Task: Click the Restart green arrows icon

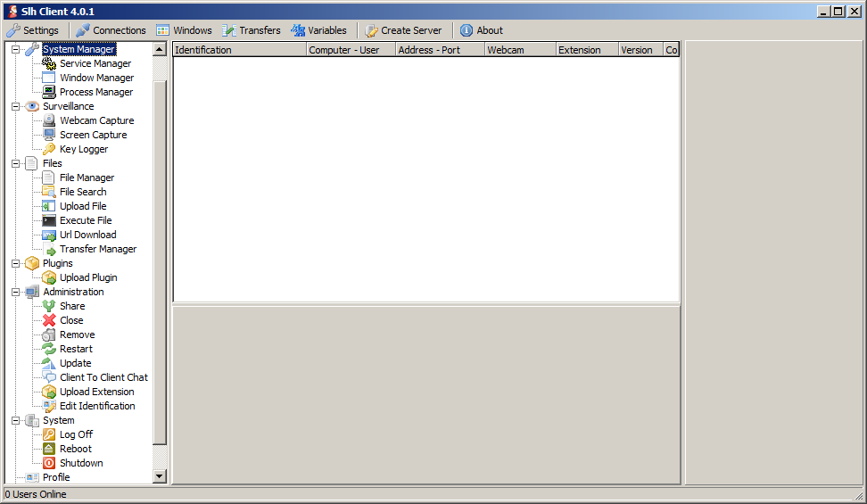Action: [49, 349]
